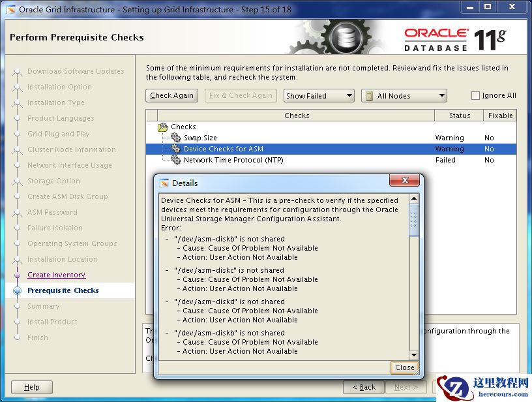Screen dimensions: 532x402
Task: Click the ASM Password step in sidebar
Action: click(52, 212)
